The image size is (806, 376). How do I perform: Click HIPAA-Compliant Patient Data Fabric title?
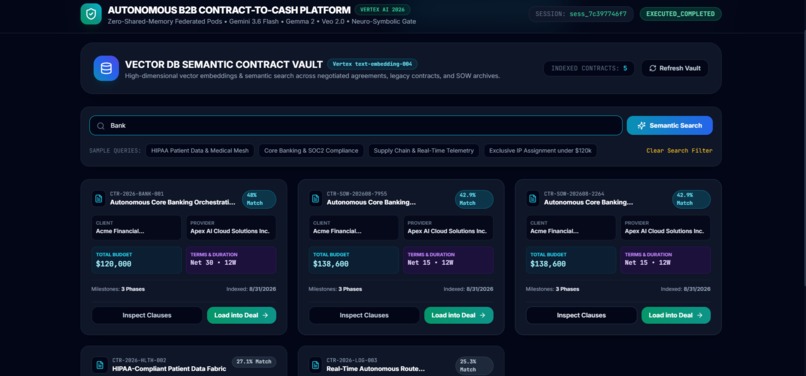tap(169, 369)
